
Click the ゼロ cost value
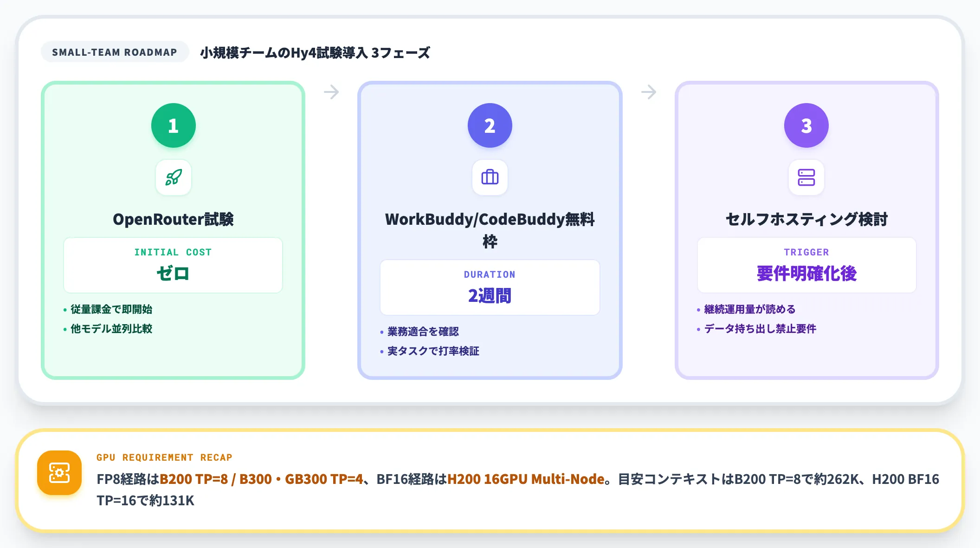pyautogui.click(x=173, y=273)
